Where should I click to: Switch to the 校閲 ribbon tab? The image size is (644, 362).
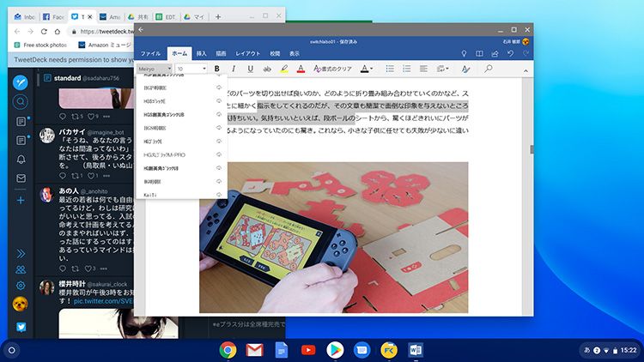(275, 54)
